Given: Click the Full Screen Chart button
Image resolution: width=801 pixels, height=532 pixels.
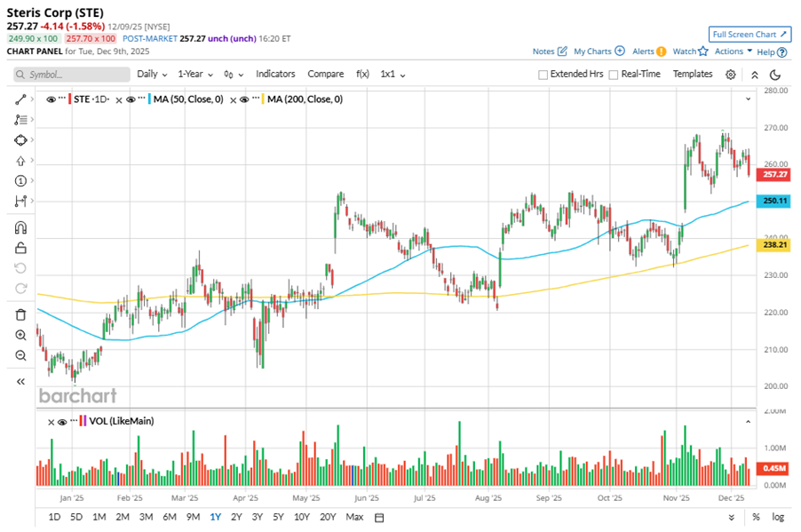Looking at the screenshot, I should (749, 35).
